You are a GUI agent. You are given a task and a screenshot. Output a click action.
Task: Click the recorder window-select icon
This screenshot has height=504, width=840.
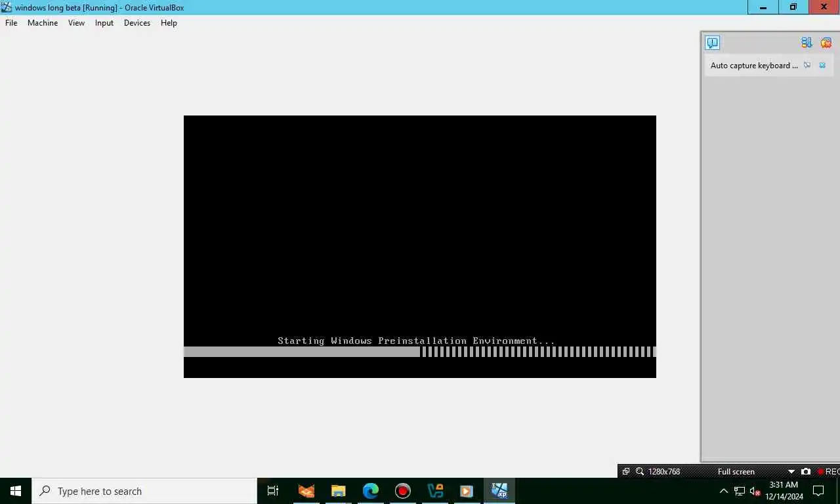tap(626, 471)
